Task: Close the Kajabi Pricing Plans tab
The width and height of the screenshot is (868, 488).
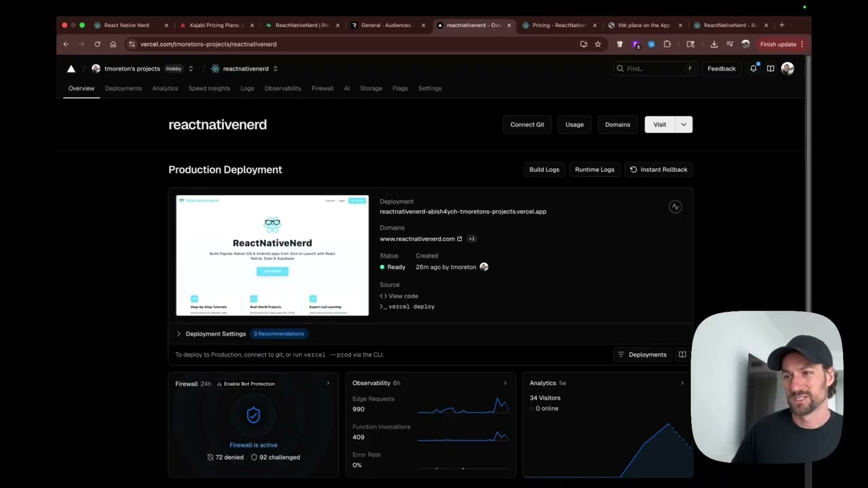Action: [252, 25]
